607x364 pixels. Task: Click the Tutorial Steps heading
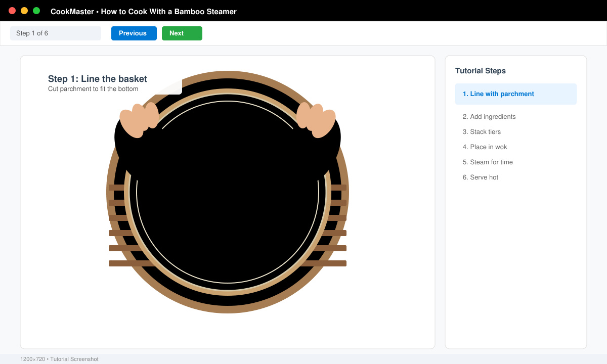point(481,71)
